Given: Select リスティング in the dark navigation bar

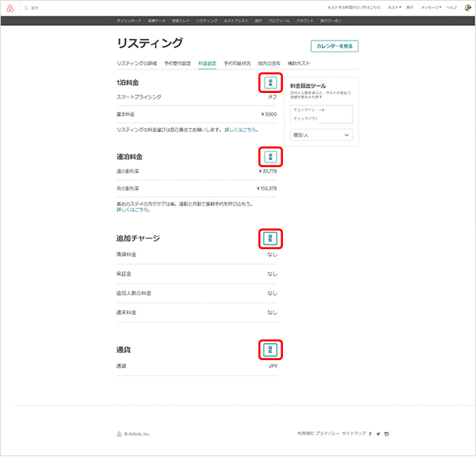Looking at the screenshot, I should pyautogui.click(x=207, y=20).
